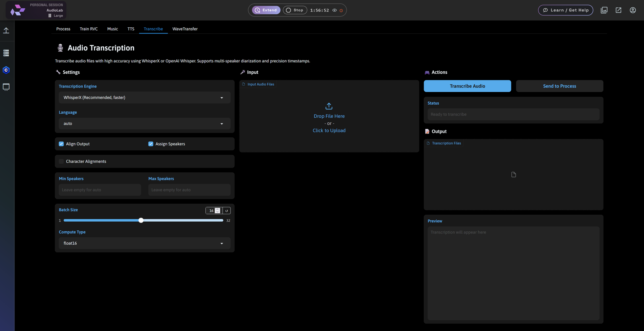Image resolution: width=644 pixels, height=331 pixels.
Task: Open the server stack icon in sidebar
Action: [6, 53]
